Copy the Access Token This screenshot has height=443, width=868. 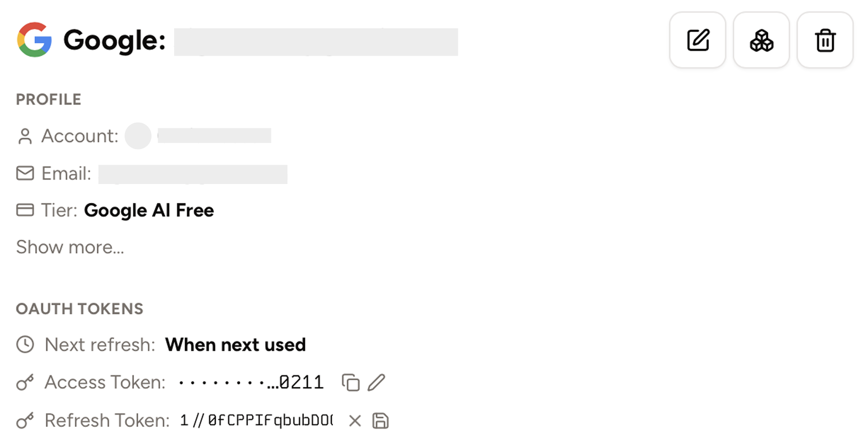coord(350,382)
